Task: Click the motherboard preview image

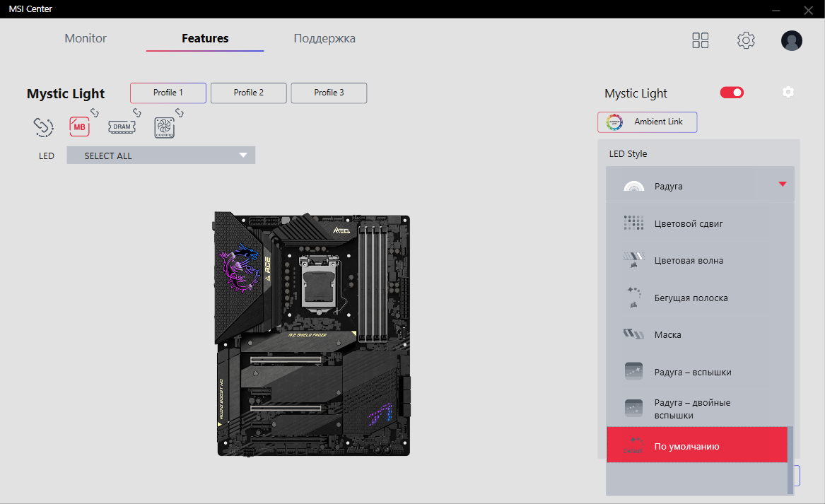Action: 312,334
